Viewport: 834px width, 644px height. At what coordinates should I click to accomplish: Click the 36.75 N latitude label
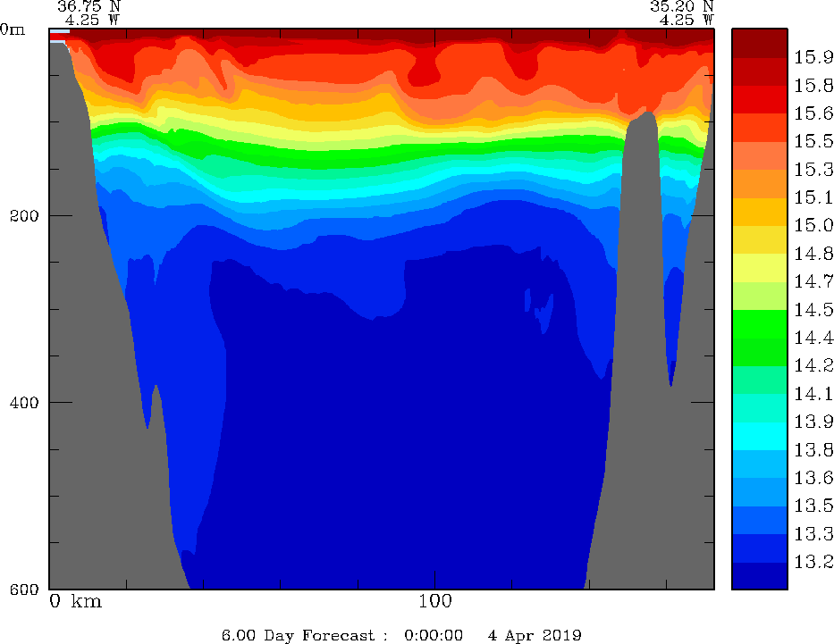tap(88, 6)
